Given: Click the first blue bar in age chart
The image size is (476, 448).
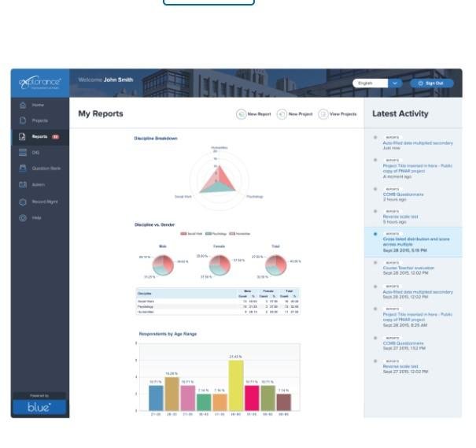Looking at the screenshot, I should click(156, 398).
